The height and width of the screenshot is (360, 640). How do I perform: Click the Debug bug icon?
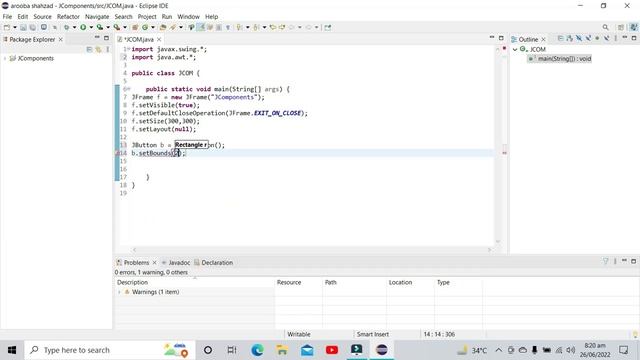click(67, 27)
